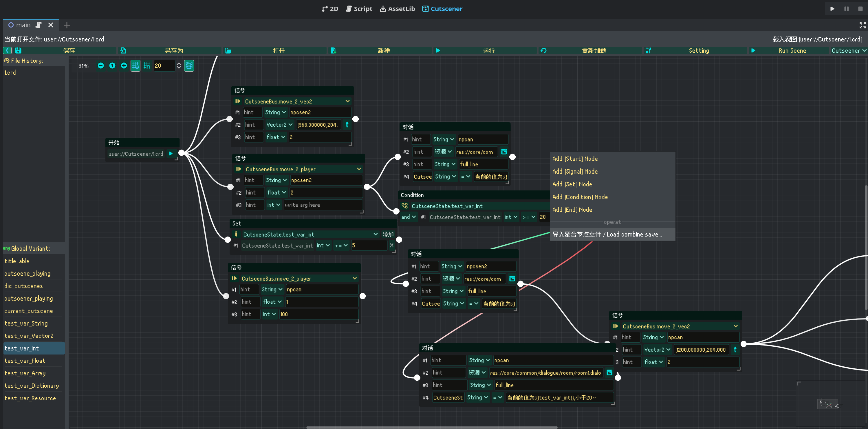
Task: Toggle the minimap display
Action: pyautogui.click(x=189, y=66)
